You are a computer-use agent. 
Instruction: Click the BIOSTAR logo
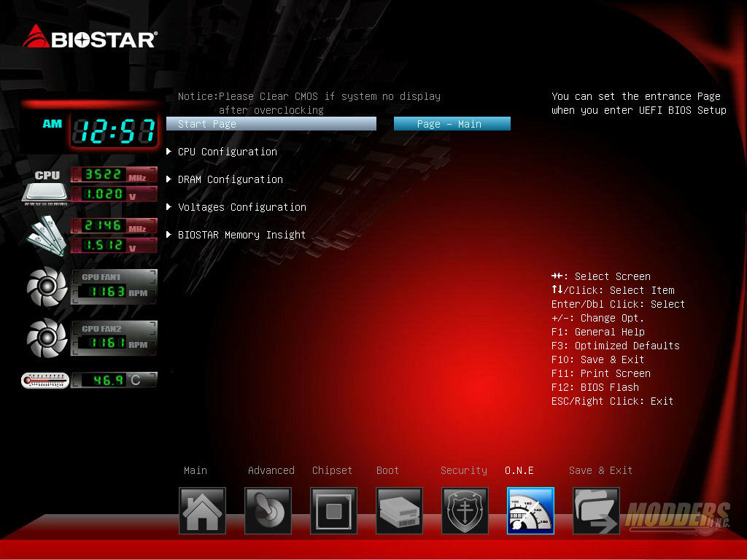click(x=90, y=37)
